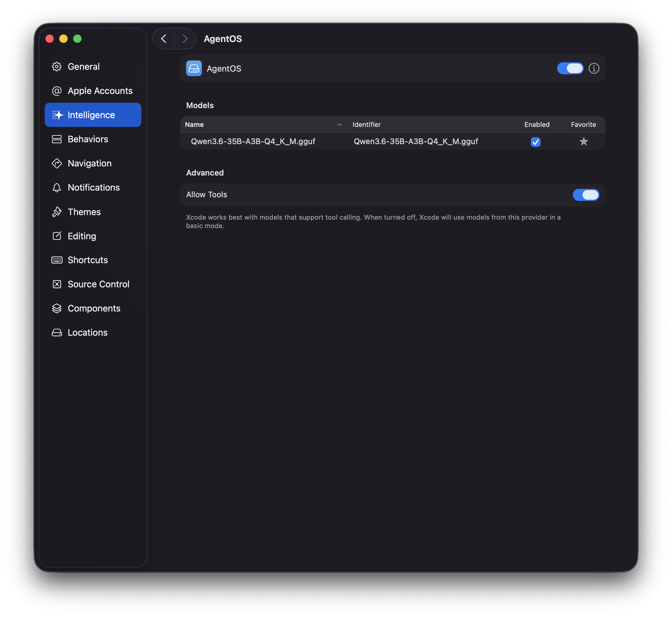672x617 pixels.
Task: Click the Components stacked layers icon
Action: (57, 308)
